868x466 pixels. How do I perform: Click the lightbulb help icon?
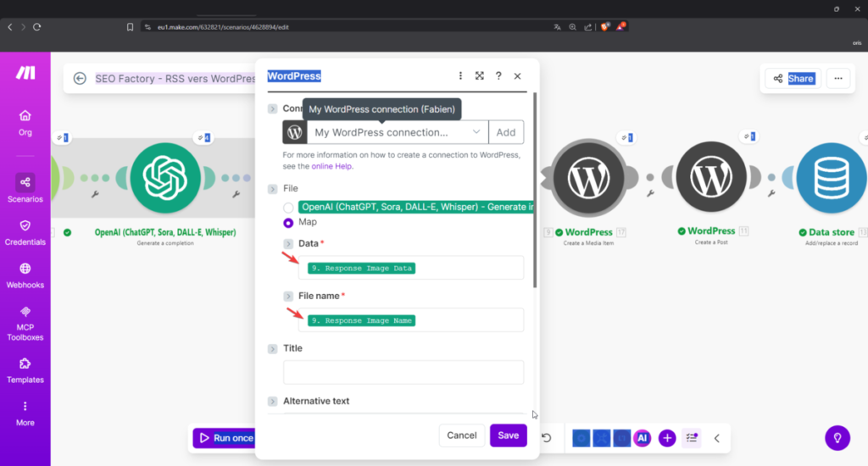click(837, 437)
